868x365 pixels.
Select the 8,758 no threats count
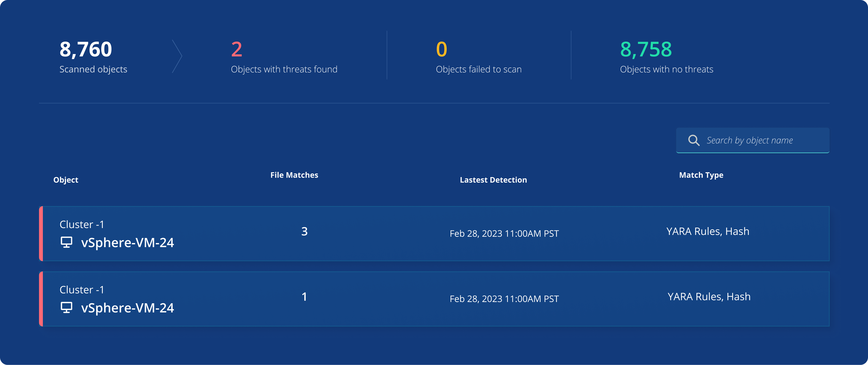coord(646,49)
